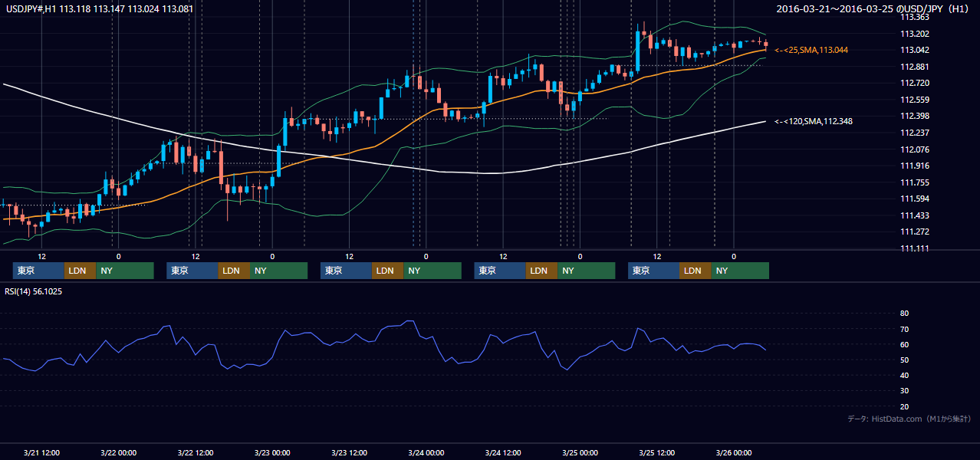Click the 2016-03-21〜2016-03-25 のUSD/JPY chart heading

pos(874,9)
